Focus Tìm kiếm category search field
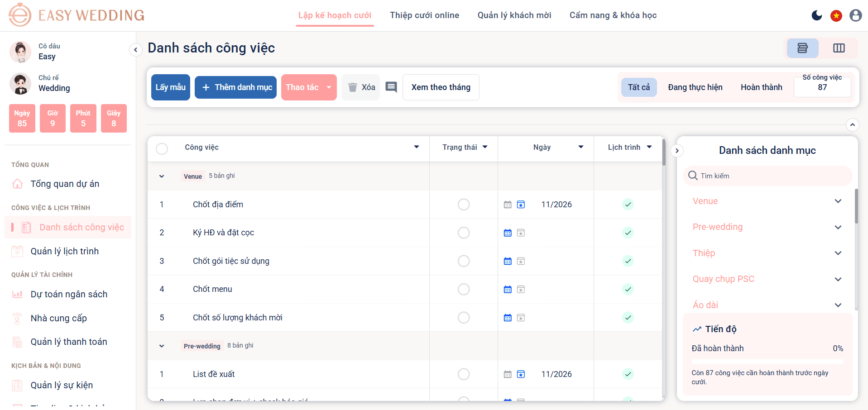The height and width of the screenshot is (410, 868). [x=767, y=176]
